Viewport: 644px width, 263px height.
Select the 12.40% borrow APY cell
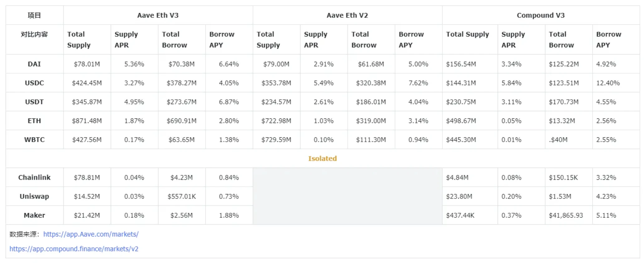pos(608,83)
